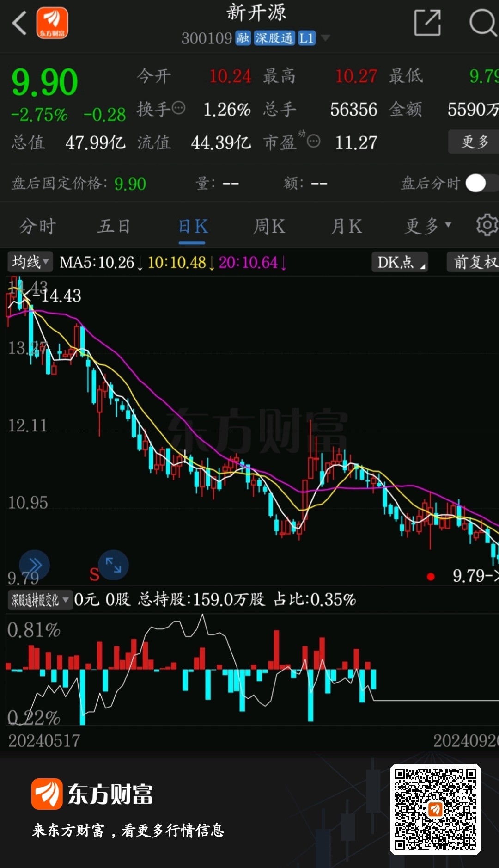
Task: Open the 深股通持股变化 indicator dropdown
Action: [x=40, y=600]
